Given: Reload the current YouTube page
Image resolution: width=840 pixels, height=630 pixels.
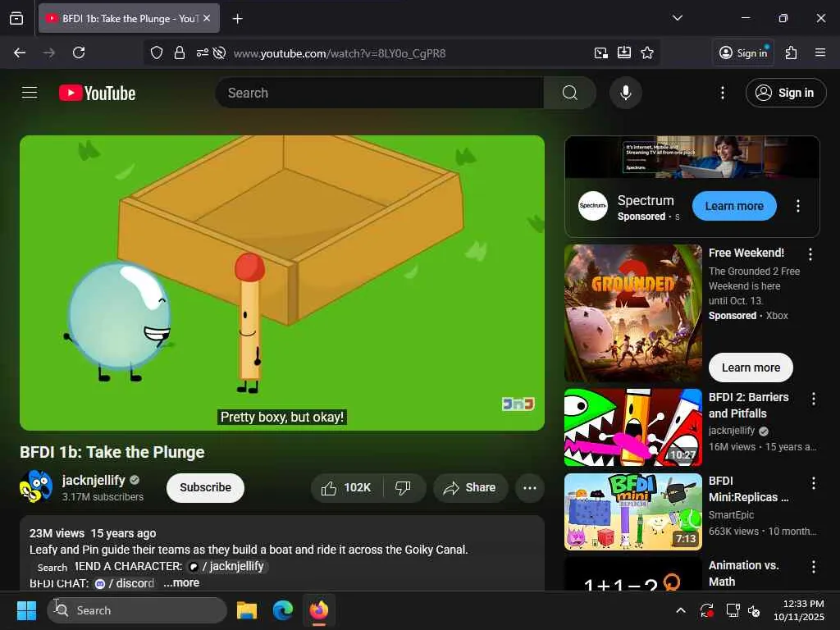Looking at the screenshot, I should coord(79,52).
